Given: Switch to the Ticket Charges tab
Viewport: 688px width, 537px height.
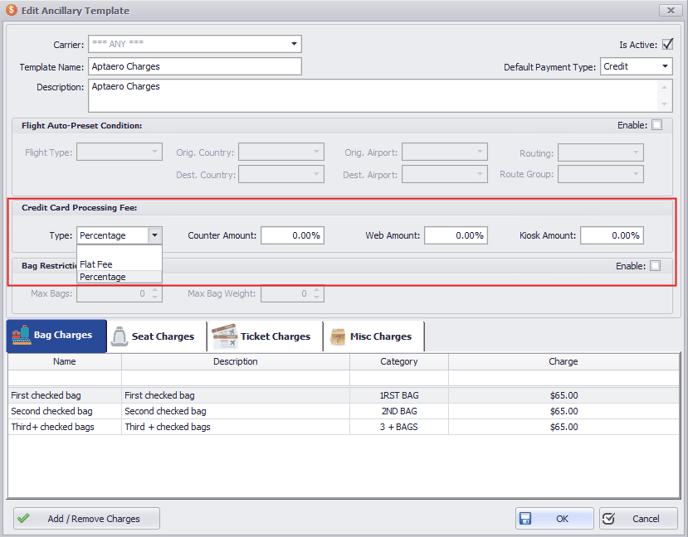Looking at the screenshot, I should [x=265, y=337].
